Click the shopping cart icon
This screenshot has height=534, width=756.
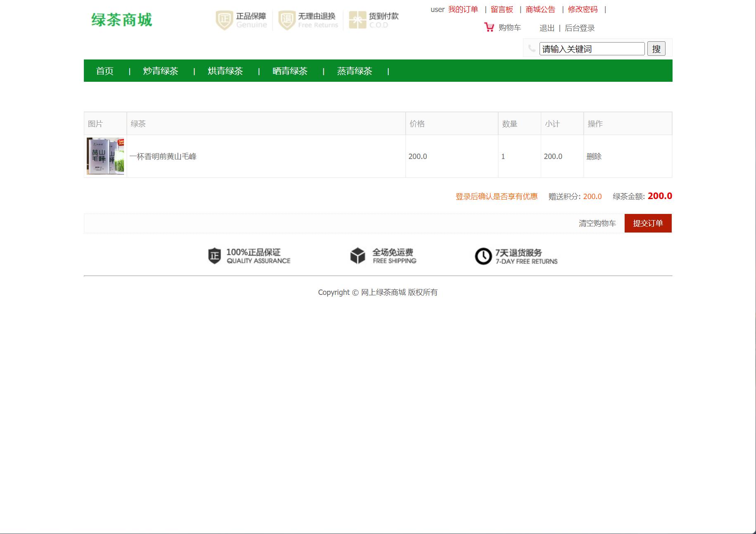pos(489,27)
